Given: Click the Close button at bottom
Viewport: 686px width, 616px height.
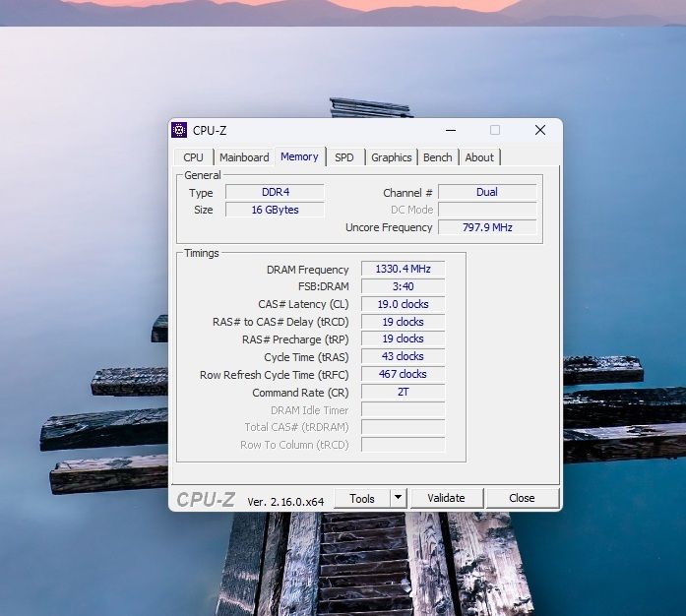Looking at the screenshot, I should pos(522,498).
